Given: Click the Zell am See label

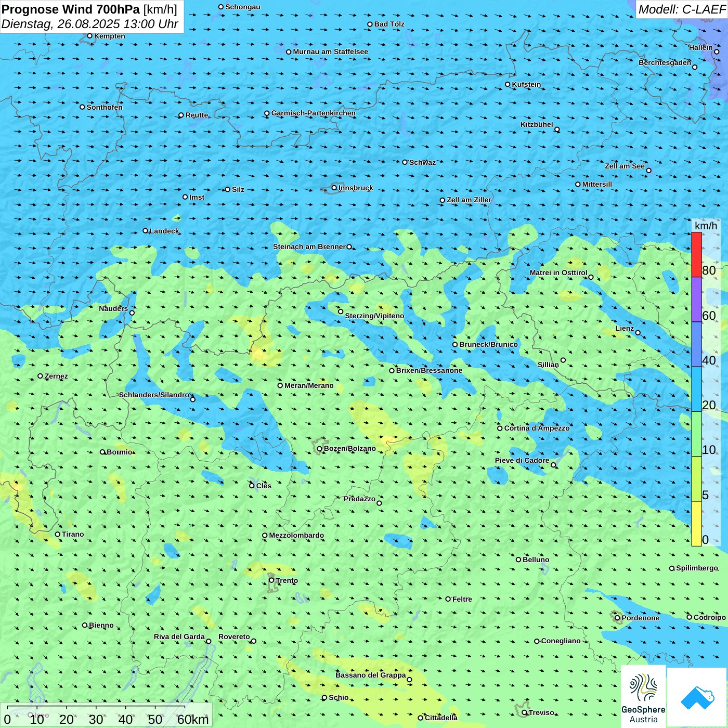Looking at the screenshot, I should pyautogui.click(x=625, y=166).
